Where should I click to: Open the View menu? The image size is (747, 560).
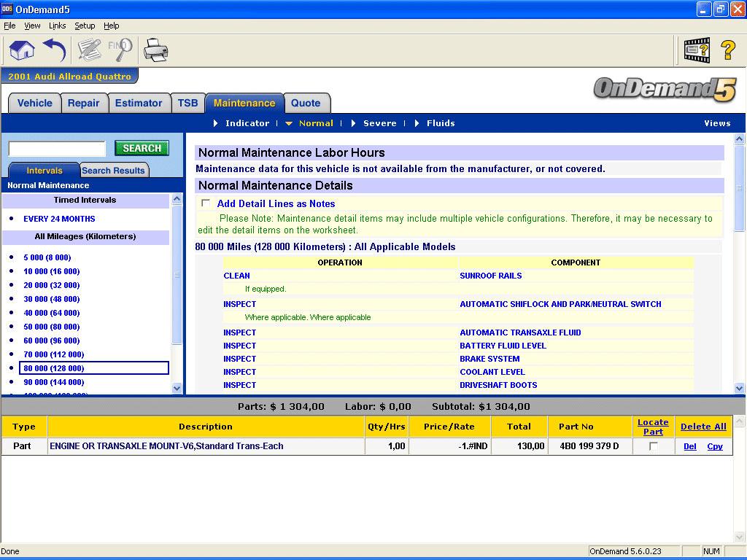pyautogui.click(x=32, y=26)
